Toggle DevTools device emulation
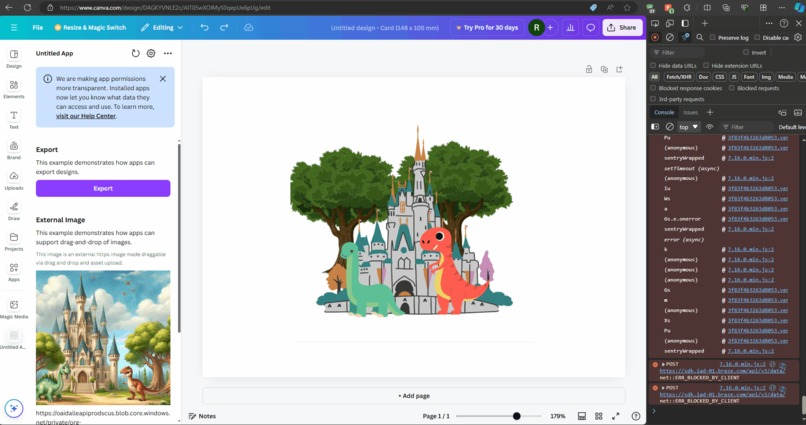The width and height of the screenshot is (806, 425). tap(670, 23)
